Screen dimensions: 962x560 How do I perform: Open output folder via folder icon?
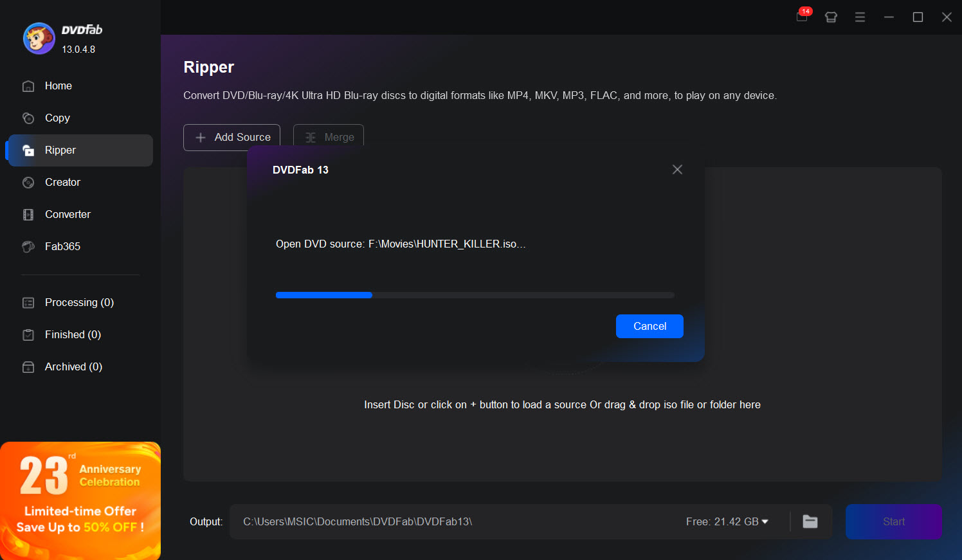(810, 521)
